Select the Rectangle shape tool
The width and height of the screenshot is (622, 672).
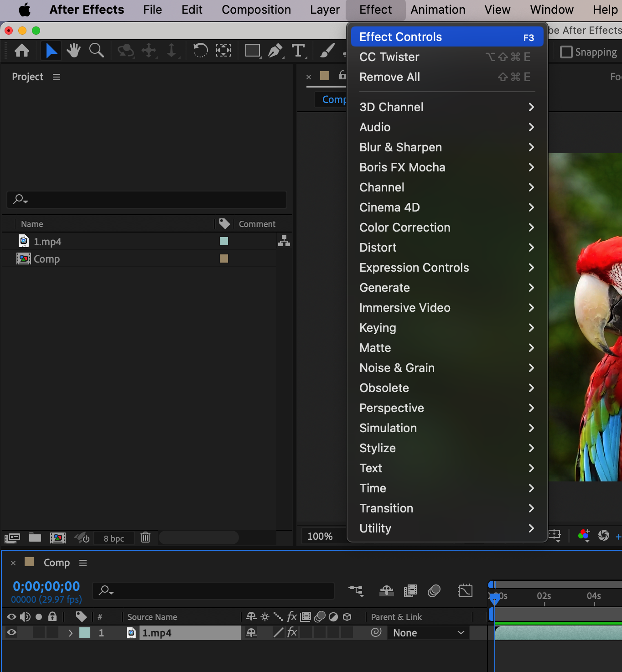[x=252, y=51]
